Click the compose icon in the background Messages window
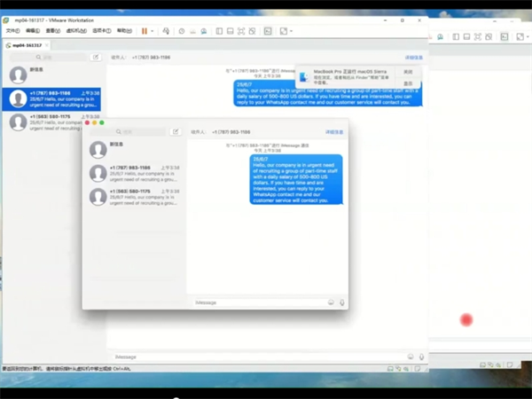Screen dimensions: 532x399 tap(96, 57)
